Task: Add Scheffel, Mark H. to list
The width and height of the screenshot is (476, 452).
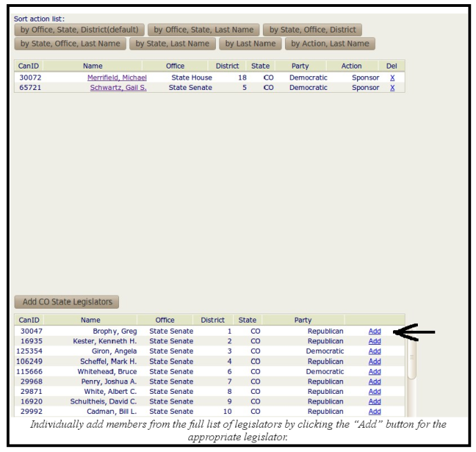Action: (374, 361)
